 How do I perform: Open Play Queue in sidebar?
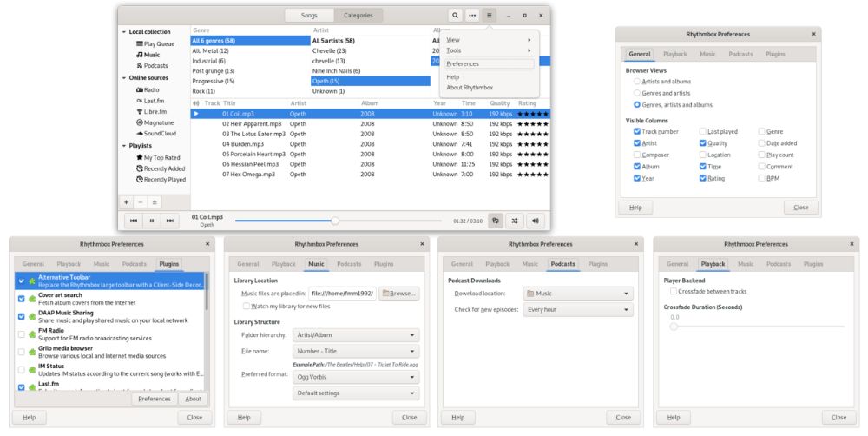(155, 43)
